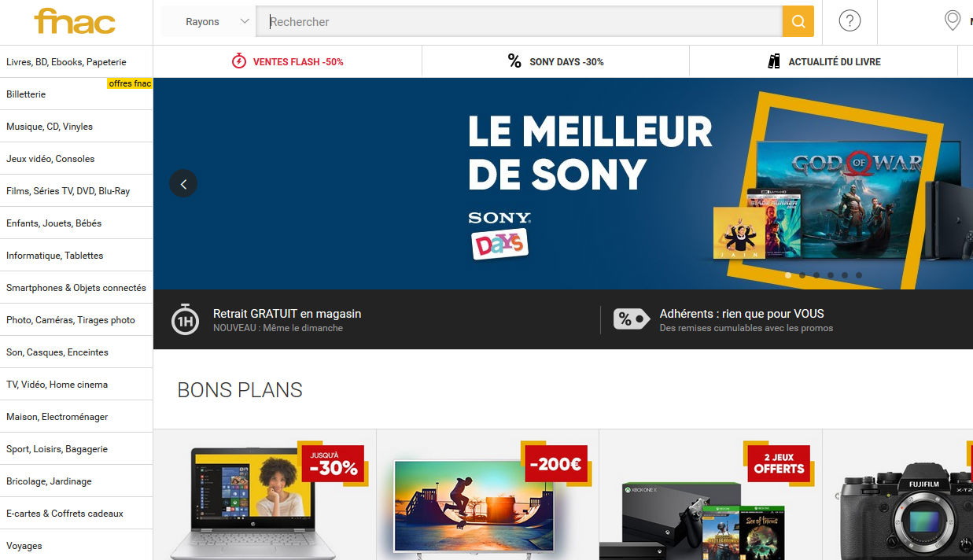The height and width of the screenshot is (560, 973).
Task: Click the 1H timer pickup icon
Action: 185,319
